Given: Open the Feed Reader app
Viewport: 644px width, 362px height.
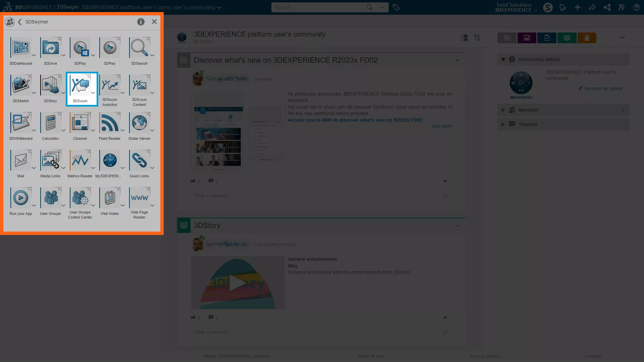Looking at the screenshot, I should tap(109, 123).
